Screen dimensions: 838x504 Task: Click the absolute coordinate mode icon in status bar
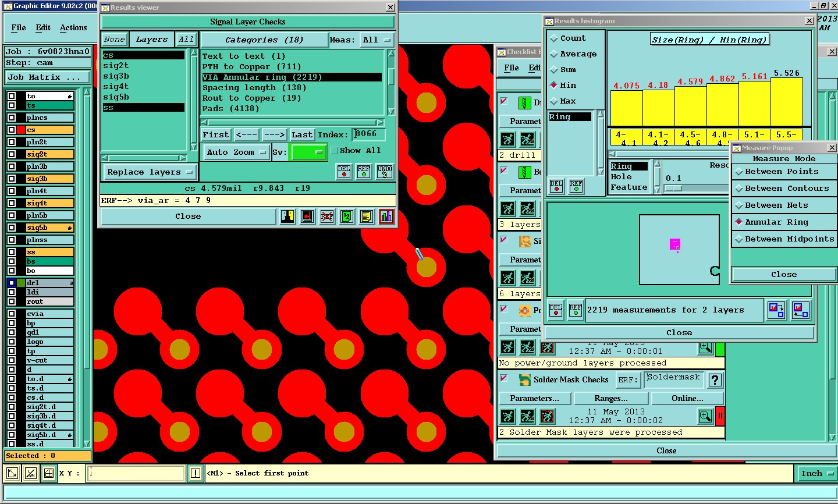point(12,473)
